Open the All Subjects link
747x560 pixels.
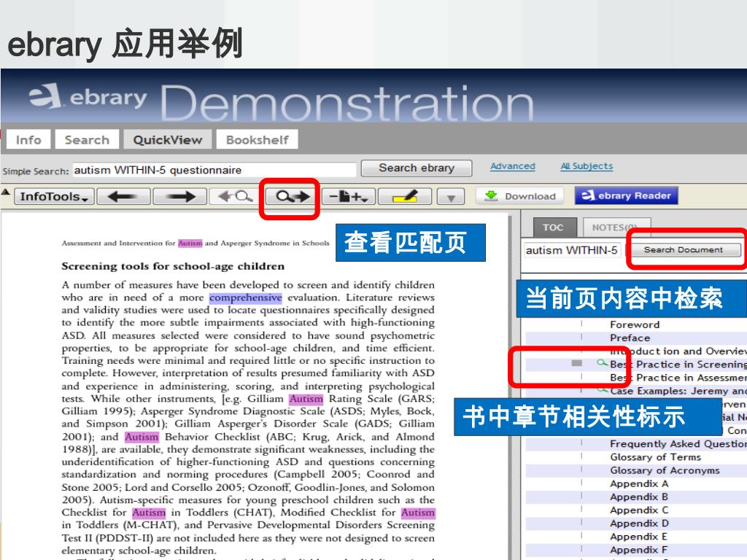point(587,166)
